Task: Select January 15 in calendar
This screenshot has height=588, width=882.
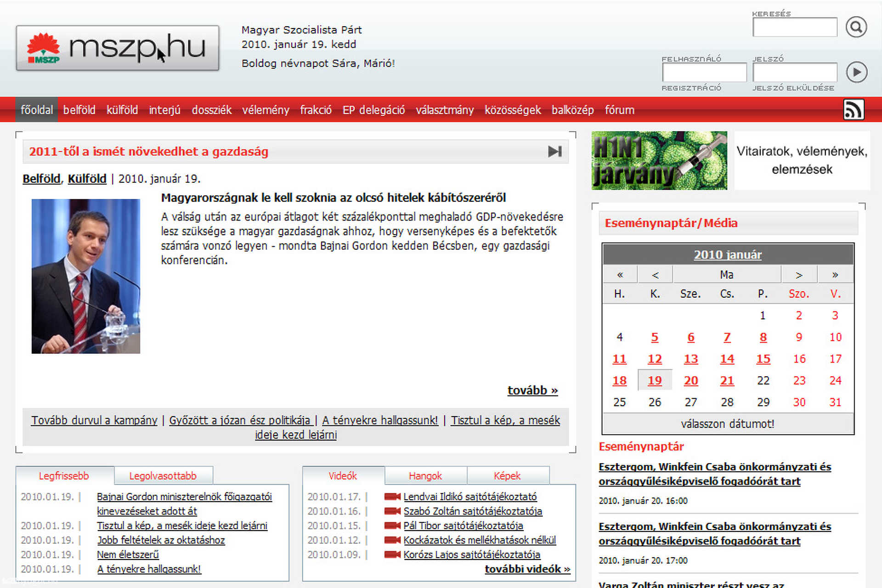Action: click(763, 359)
